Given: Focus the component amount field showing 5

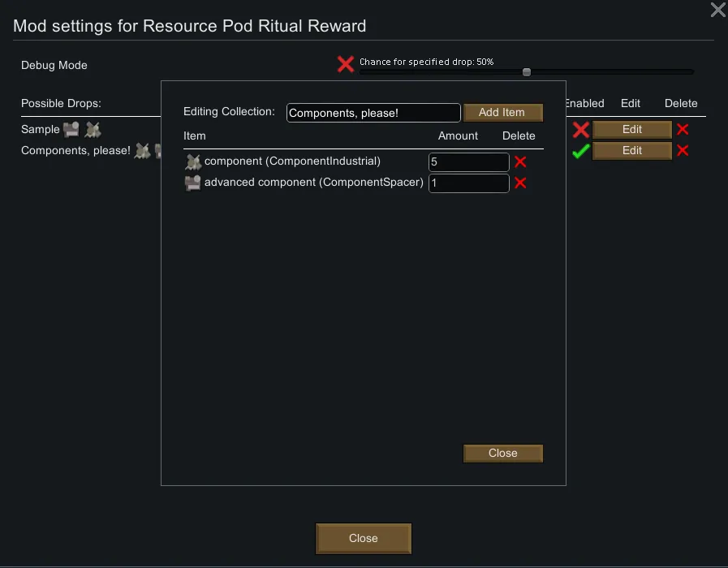Looking at the screenshot, I should pyautogui.click(x=468, y=162).
